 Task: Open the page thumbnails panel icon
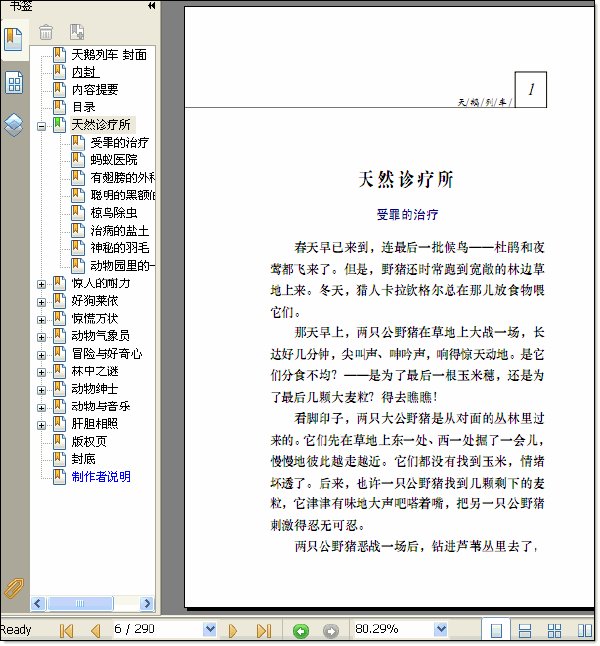14,82
